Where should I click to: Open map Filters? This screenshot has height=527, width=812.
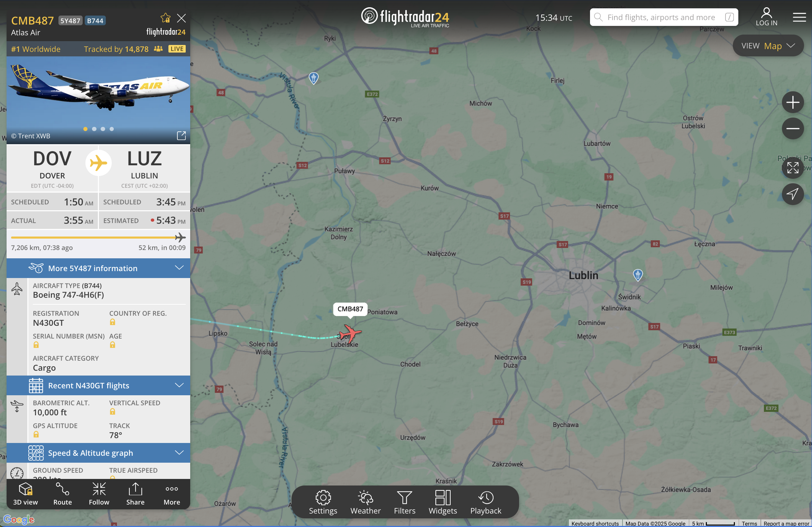pos(404,502)
